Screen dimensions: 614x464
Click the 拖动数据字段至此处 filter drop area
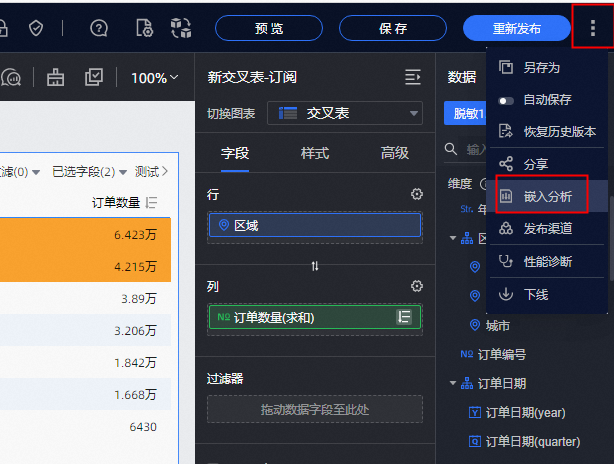pyautogui.click(x=315, y=409)
